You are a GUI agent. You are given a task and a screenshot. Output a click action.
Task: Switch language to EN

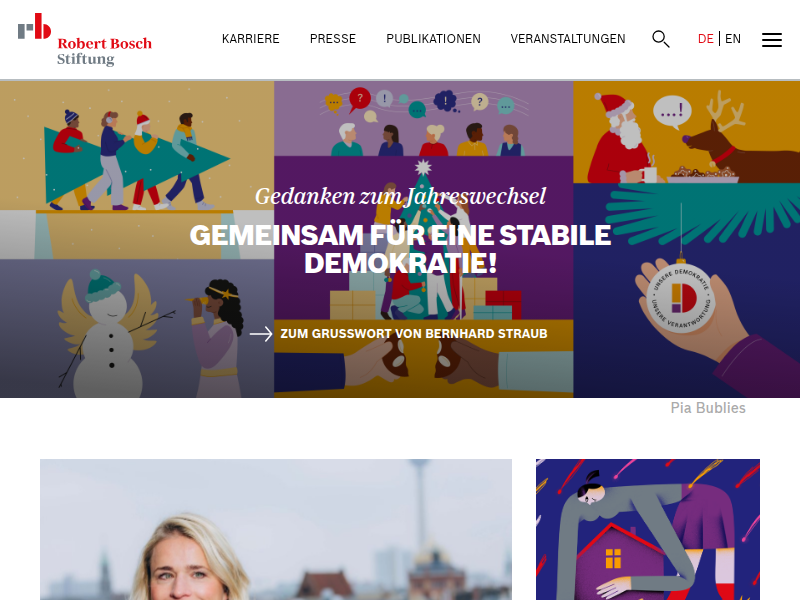(x=733, y=39)
